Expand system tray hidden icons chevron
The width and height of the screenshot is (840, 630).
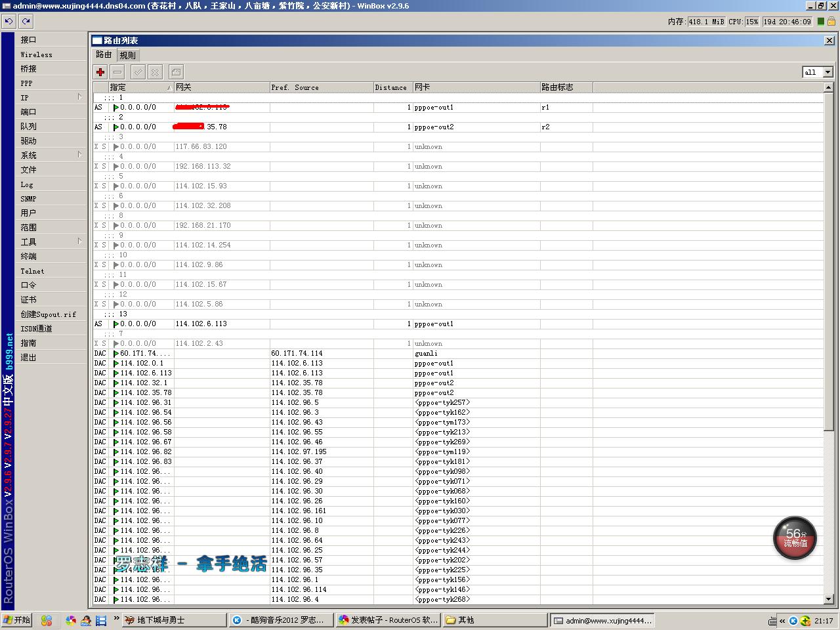pyautogui.click(x=782, y=621)
